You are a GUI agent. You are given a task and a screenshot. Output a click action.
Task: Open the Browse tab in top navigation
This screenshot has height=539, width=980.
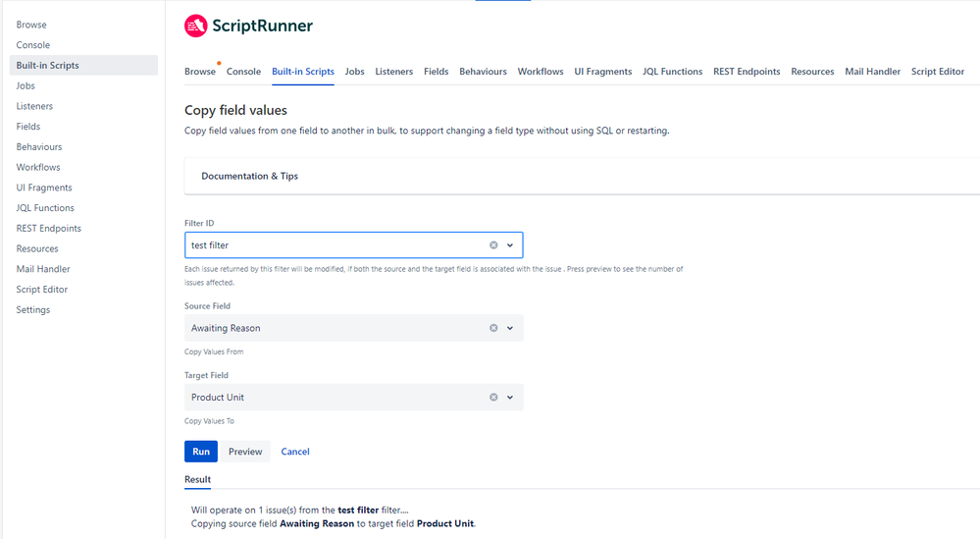(x=200, y=72)
